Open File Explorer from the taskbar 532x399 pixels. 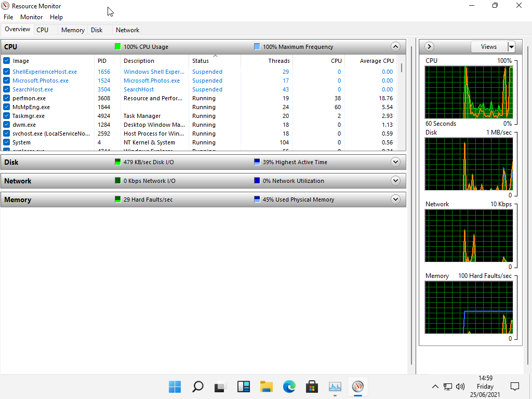pos(267,387)
